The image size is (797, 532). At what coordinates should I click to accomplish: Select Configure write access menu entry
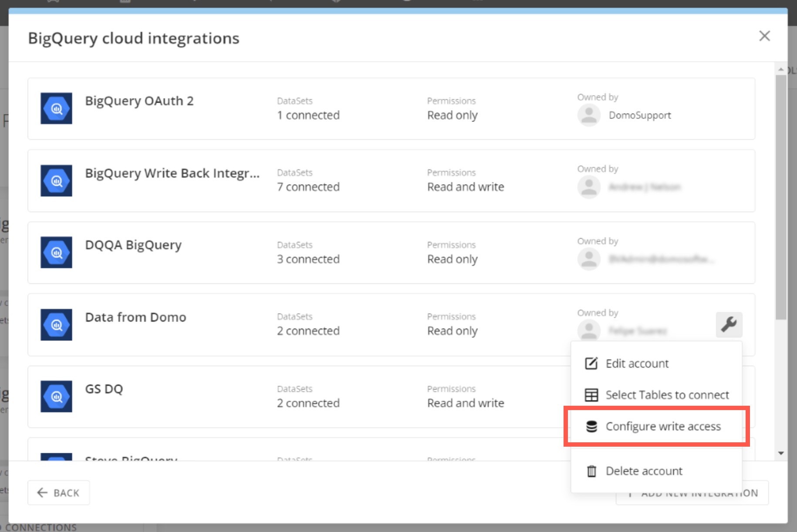[x=663, y=426]
